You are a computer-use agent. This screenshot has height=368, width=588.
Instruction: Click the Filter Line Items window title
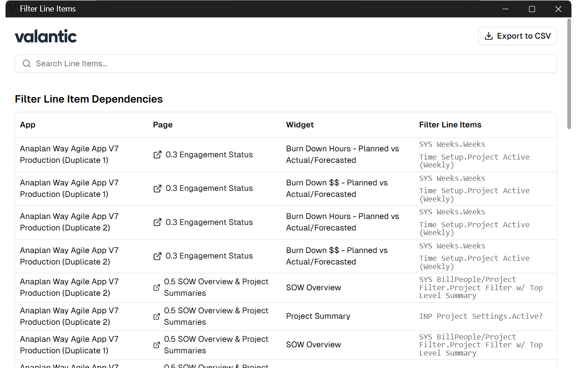(48, 9)
